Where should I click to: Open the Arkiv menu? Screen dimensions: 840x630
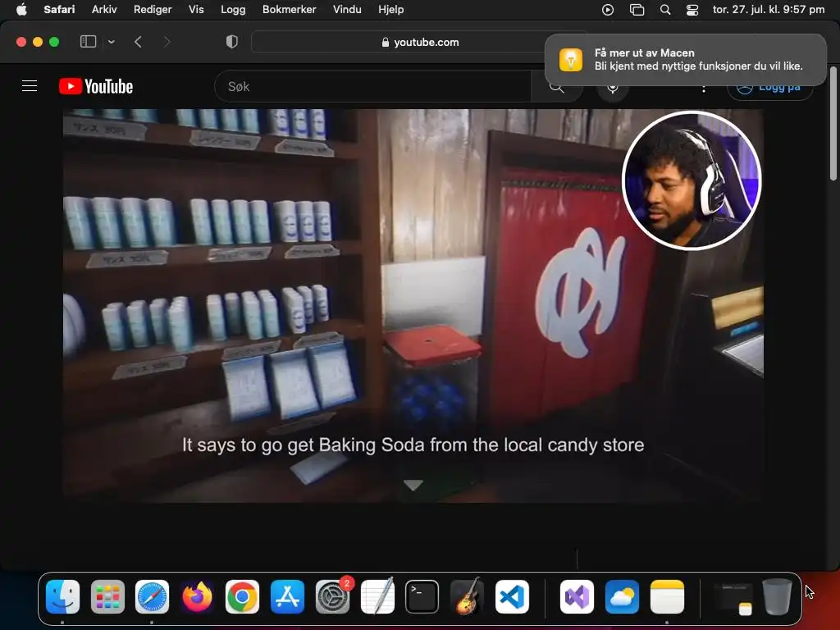[x=104, y=10]
